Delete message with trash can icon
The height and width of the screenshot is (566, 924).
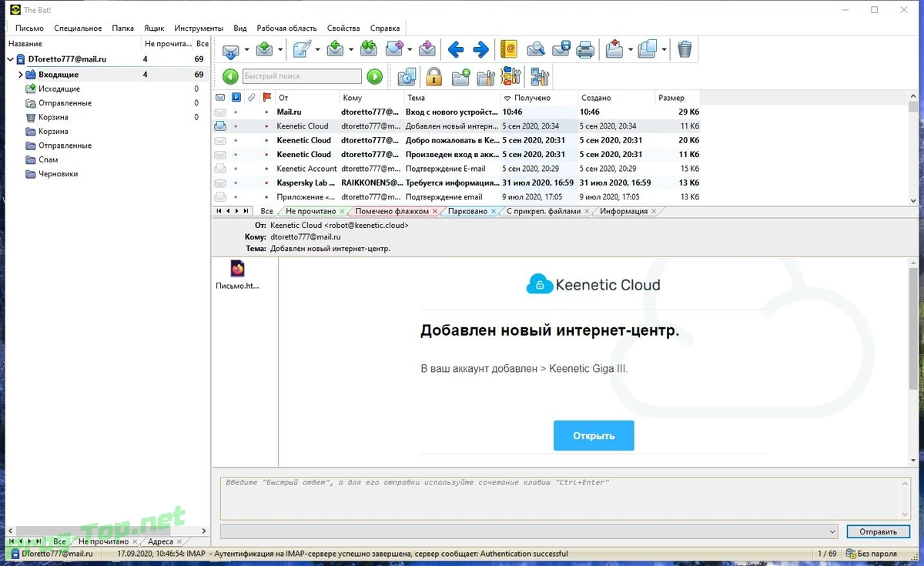tap(685, 50)
